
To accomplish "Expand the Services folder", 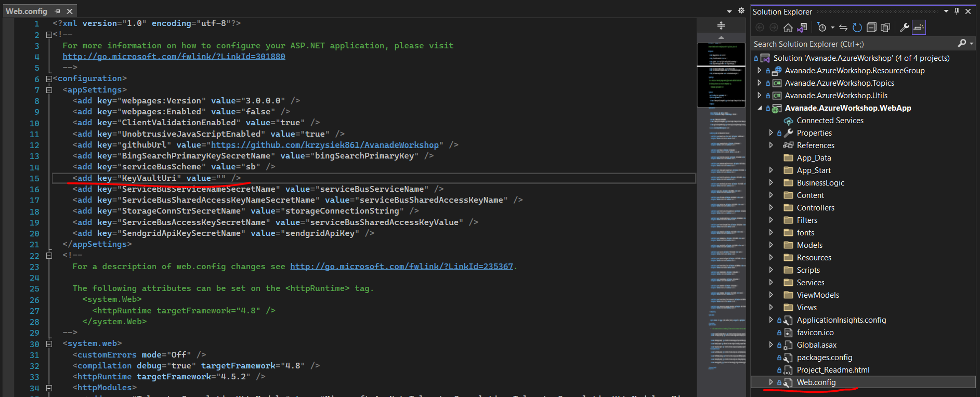I will click(771, 282).
